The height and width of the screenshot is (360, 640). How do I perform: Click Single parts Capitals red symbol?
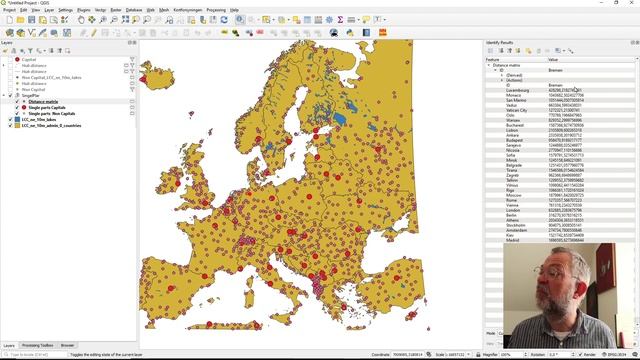[x=24, y=108]
